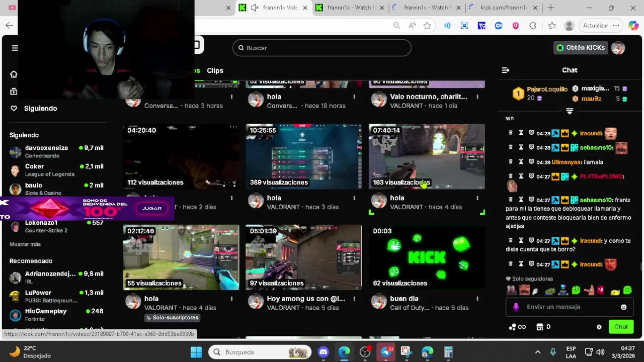Open options for 02:12:46 hola video

pos(231,299)
